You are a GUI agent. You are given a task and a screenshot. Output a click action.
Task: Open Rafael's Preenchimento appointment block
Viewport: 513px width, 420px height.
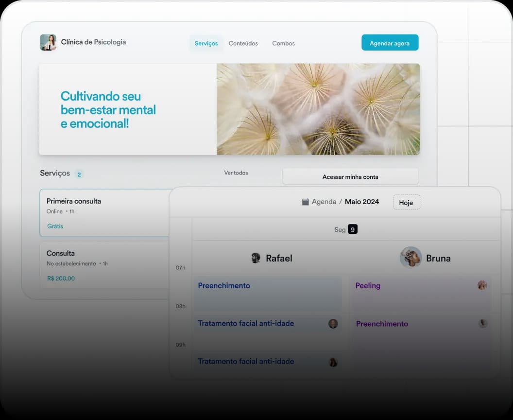pos(268,294)
